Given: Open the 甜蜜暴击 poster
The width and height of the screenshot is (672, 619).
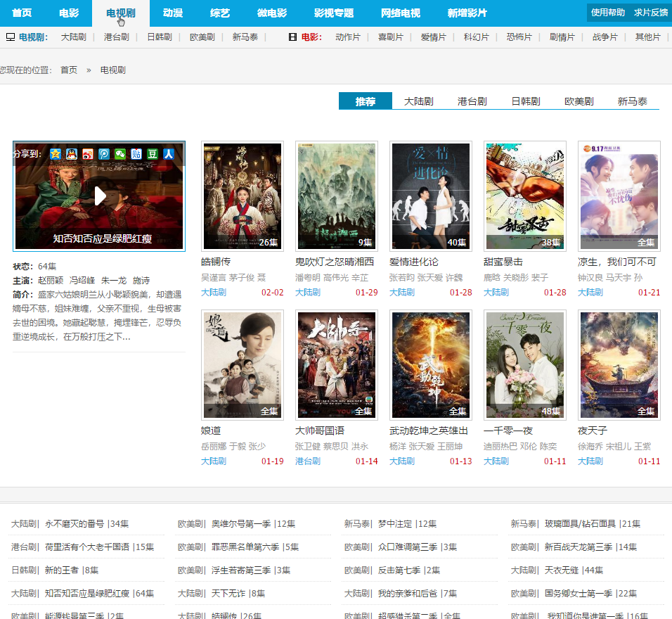Looking at the screenshot, I should [525, 196].
